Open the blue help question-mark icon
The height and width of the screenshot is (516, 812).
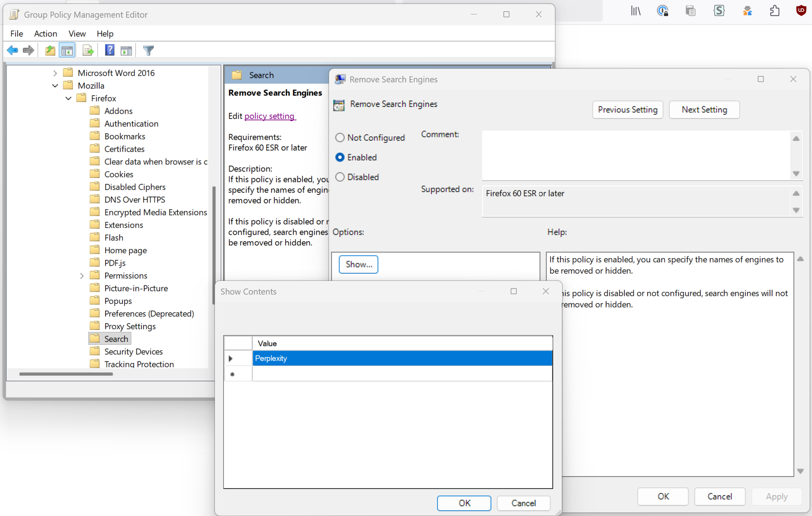click(x=109, y=50)
